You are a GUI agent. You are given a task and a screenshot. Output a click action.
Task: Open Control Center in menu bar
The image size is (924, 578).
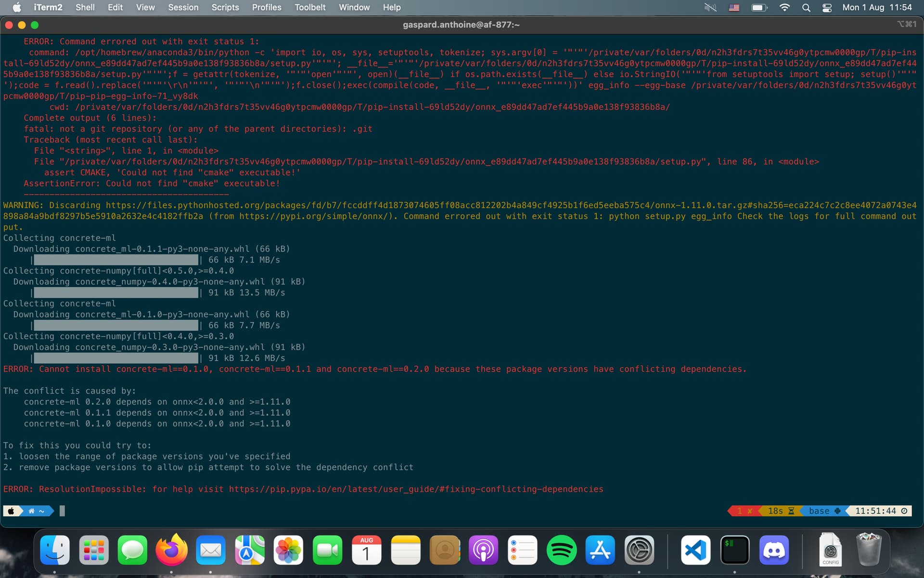click(x=827, y=8)
